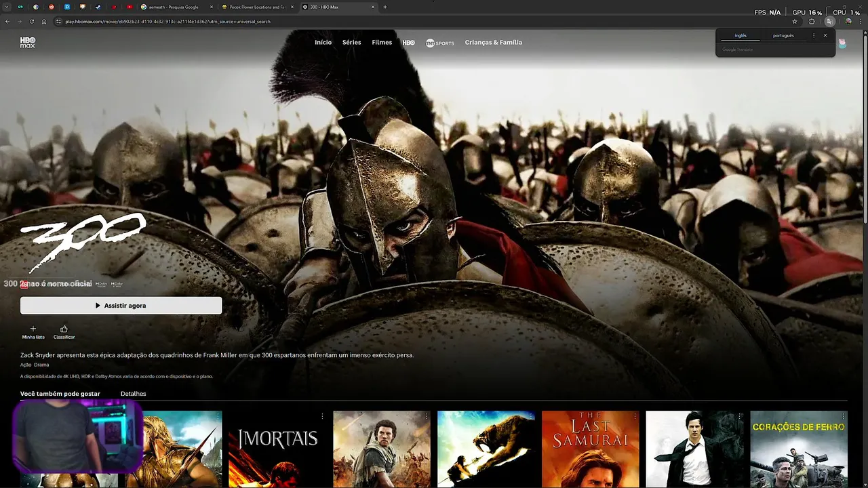Switch to the pinned blue D tab
The width and height of the screenshot is (868, 488).
[x=67, y=7]
